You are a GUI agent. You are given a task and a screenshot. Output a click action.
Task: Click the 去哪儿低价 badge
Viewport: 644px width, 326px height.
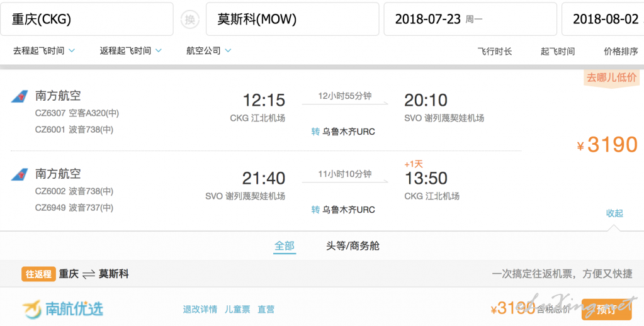611,78
